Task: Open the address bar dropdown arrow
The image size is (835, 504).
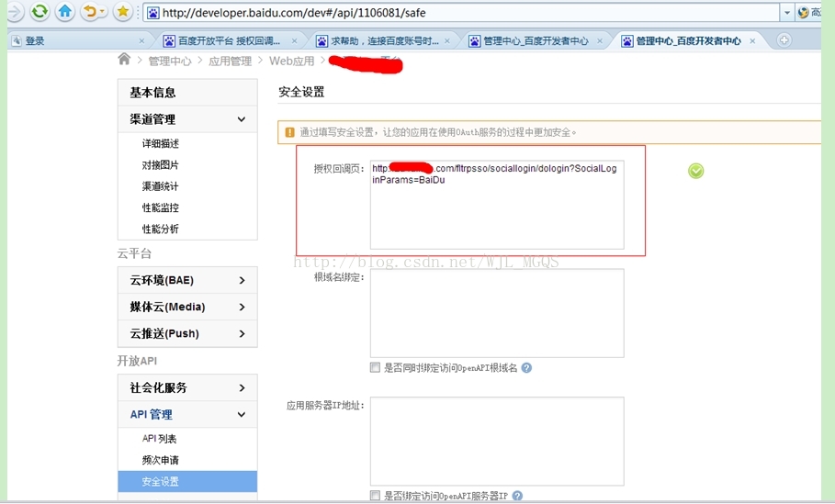Action: click(x=786, y=13)
